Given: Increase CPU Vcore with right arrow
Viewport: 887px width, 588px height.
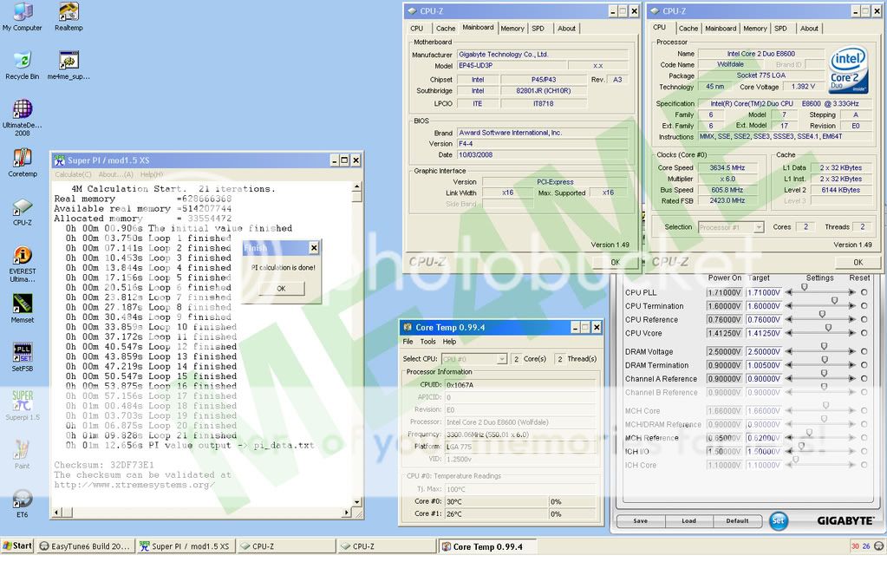Looking at the screenshot, I should [x=852, y=333].
